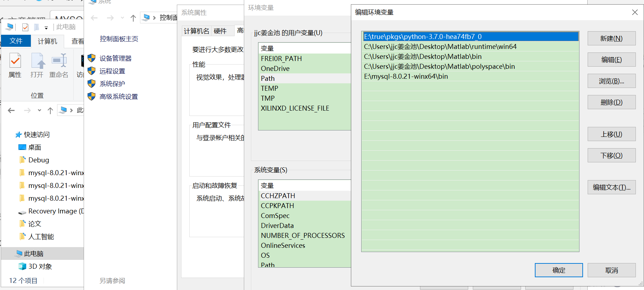This screenshot has width=644, height=290.
Task: Select the python-3.7.0 path entry
Action: (x=471, y=37)
